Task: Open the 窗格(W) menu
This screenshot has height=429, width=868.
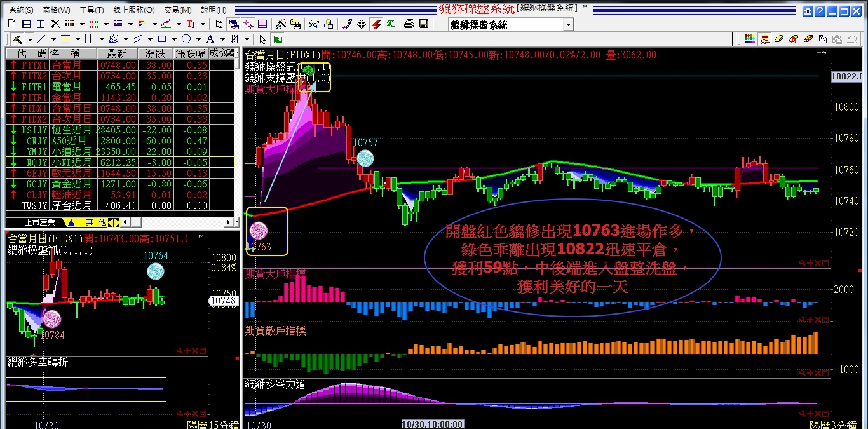Action: (x=57, y=10)
